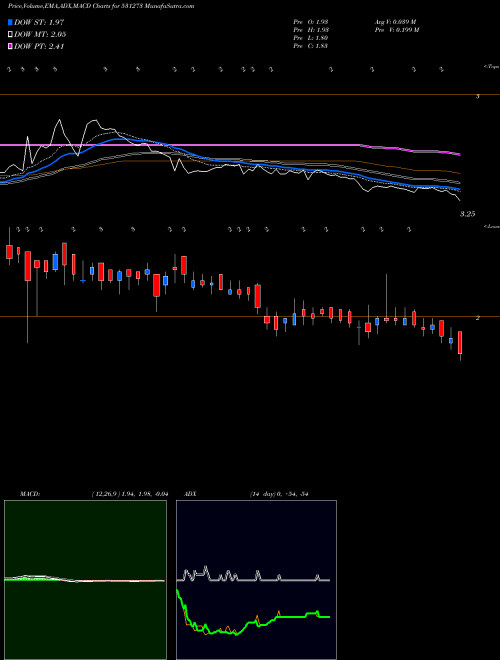Click the ADX '(14 day)' values text
500x660 pixels.
pos(279,494)
